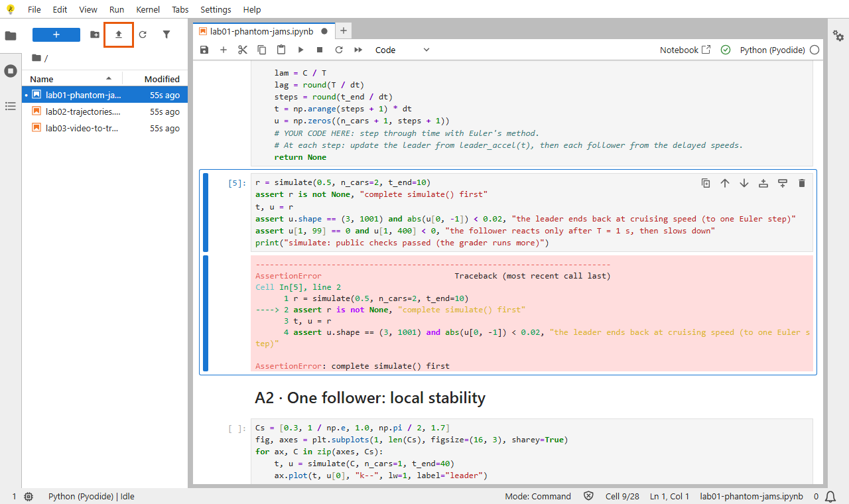Restart kernel and run all cells
The height and width of the screenshot is (504, 849).
click(x=358, y=50)
